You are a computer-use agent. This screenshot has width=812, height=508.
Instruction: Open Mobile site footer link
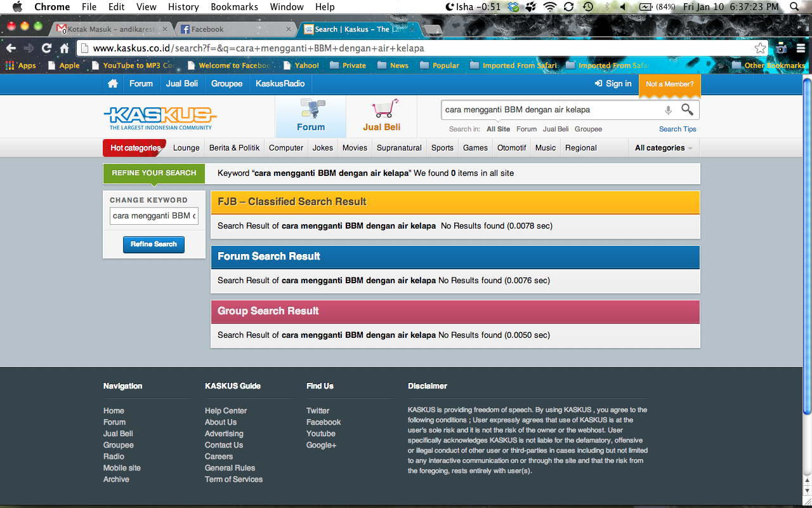pyautogui.click(x=122, y=468)
